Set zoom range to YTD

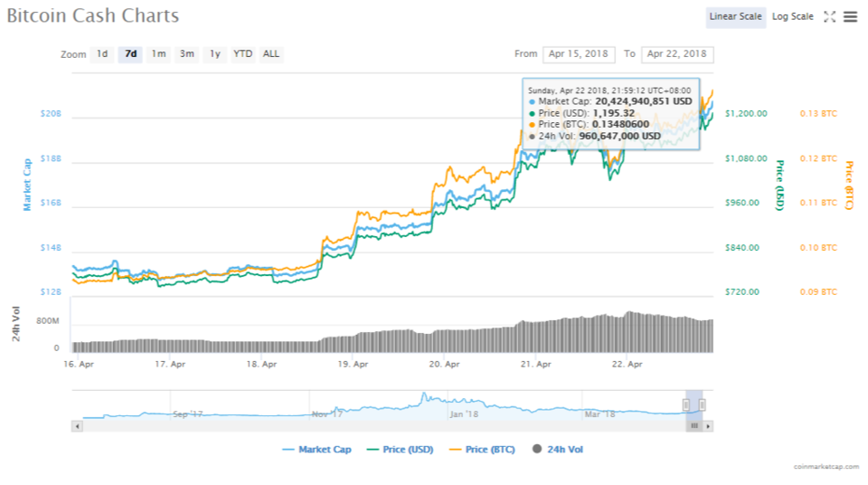pos(242,53)
